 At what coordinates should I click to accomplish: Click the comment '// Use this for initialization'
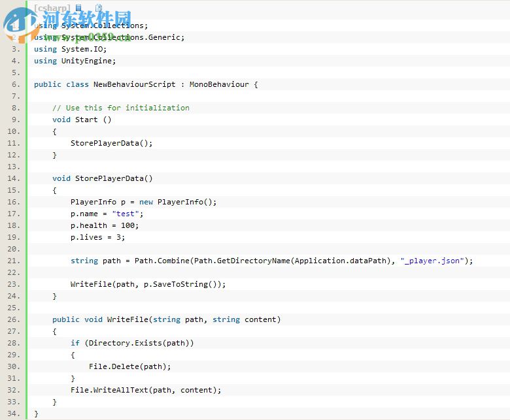(121, 108)
